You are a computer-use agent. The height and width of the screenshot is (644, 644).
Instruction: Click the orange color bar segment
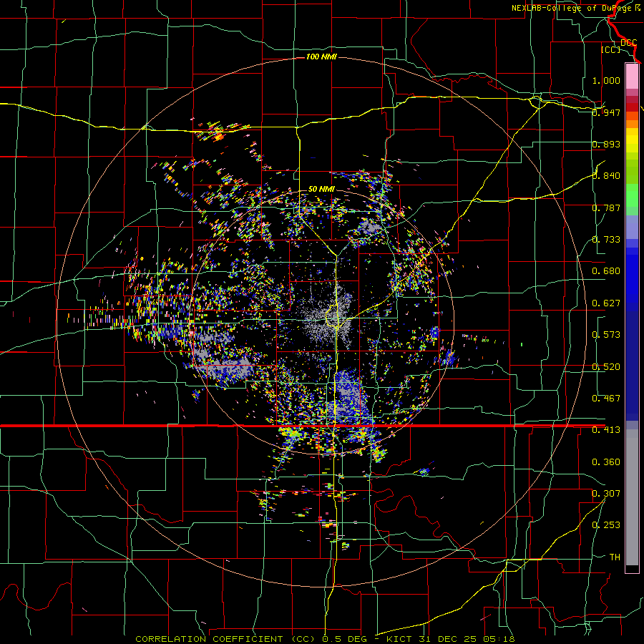point(632,124)
